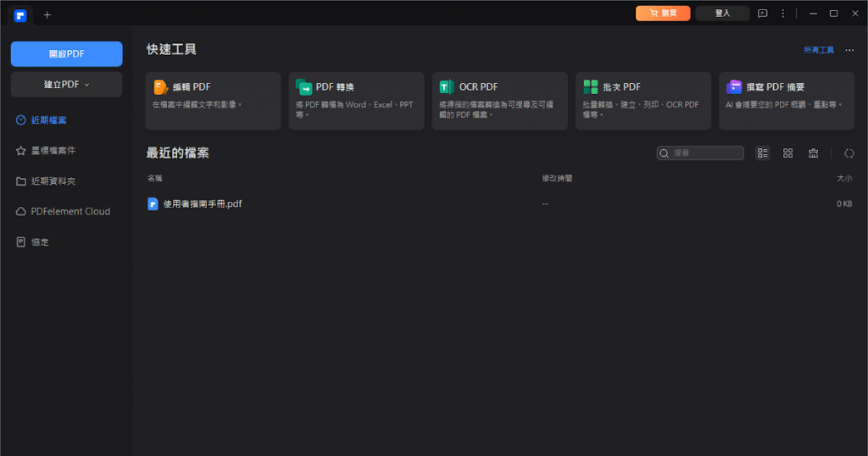
Task: Close the PDFelement window
Action: tap(854, 14)
